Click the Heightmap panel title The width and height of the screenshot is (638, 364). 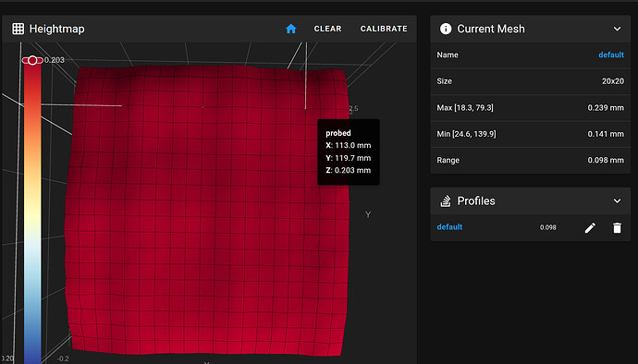click(57, 29)
